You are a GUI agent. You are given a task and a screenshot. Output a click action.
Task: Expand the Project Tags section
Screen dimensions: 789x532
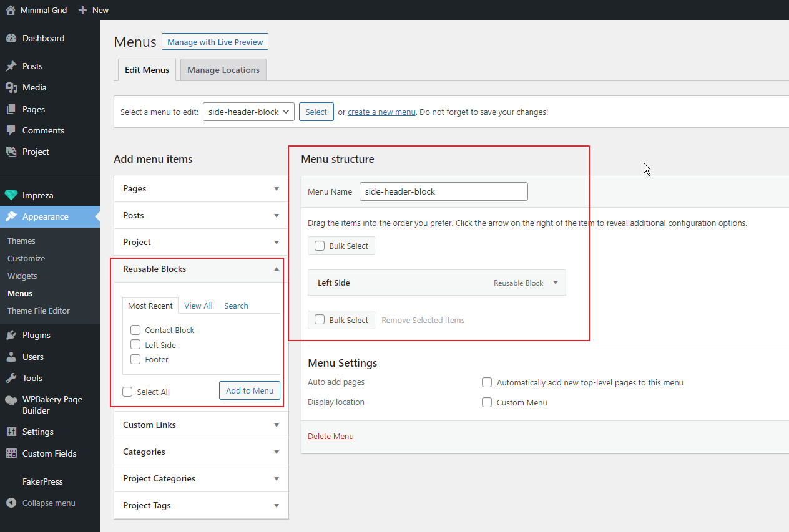click(201, 505)
